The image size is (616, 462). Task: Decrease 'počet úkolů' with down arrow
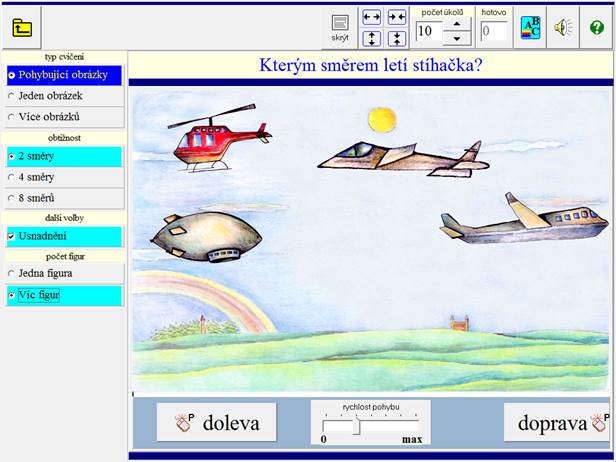coord(456,38)
